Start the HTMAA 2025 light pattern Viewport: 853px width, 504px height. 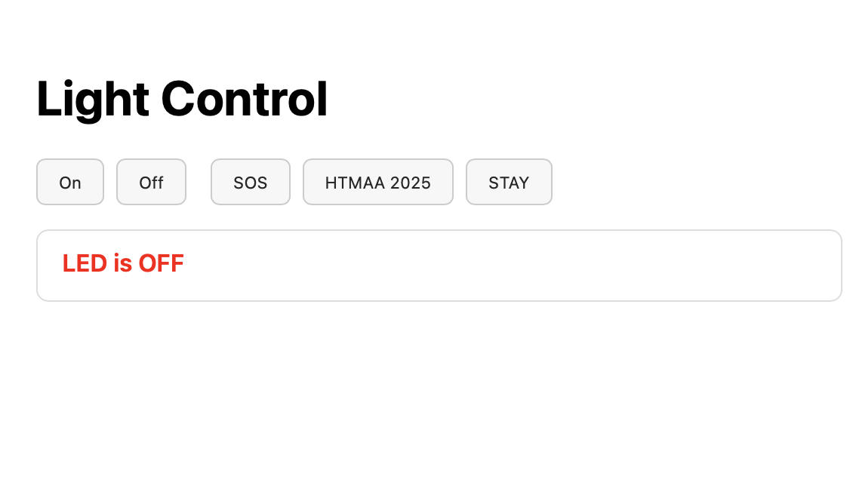tap(377, 182)
